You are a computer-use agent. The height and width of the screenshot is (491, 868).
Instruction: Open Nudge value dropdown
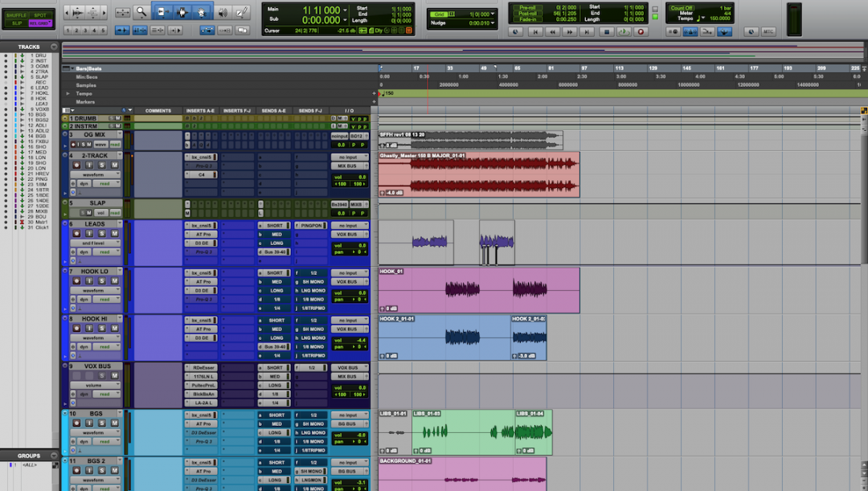493,23
